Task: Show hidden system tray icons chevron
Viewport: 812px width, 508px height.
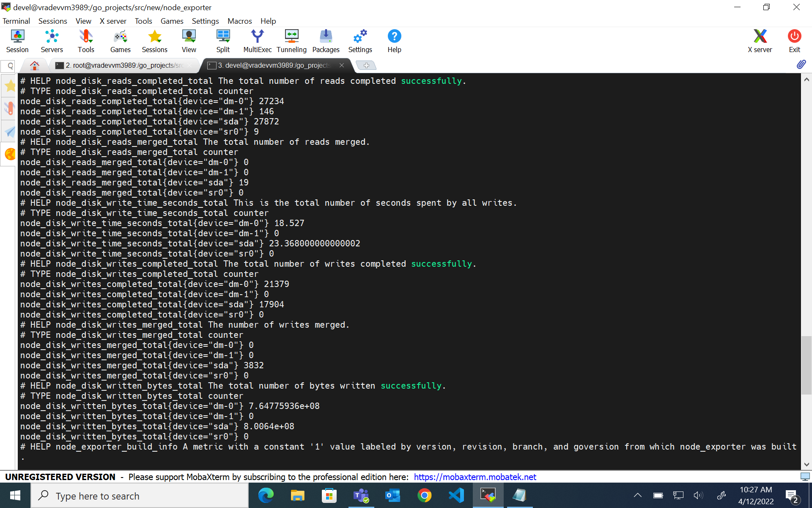Action: click(638, 495)
